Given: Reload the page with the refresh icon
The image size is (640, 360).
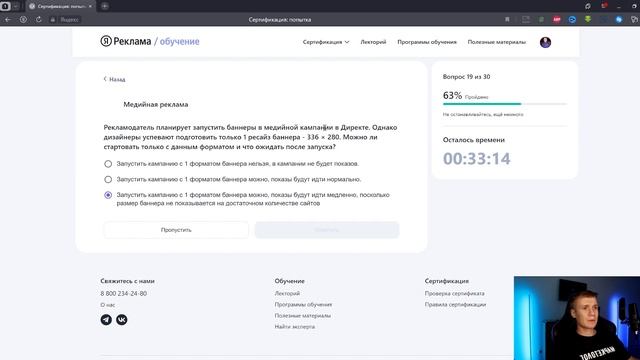Looking at the screenshot, I should [38, 20].
